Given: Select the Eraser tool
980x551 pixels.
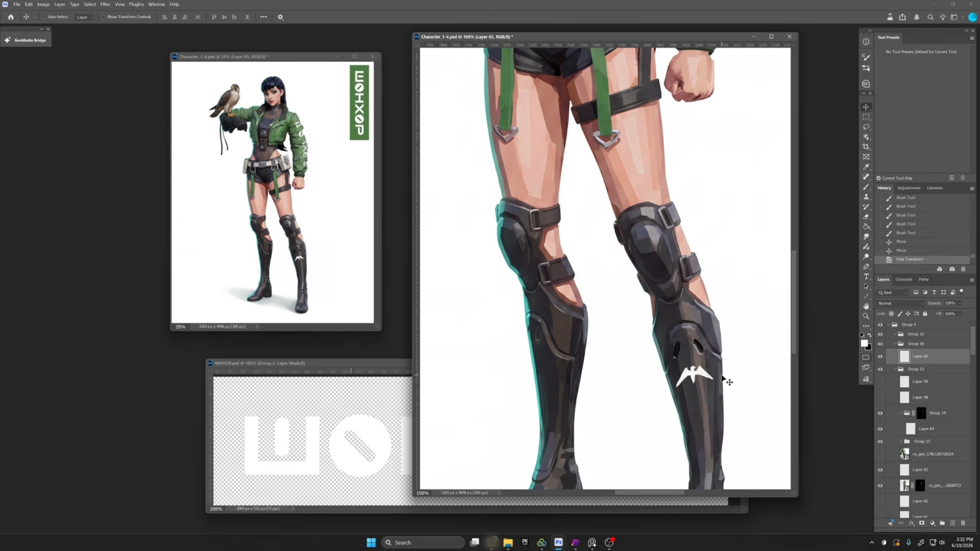Looking at the screenshot, I should 866,217.
